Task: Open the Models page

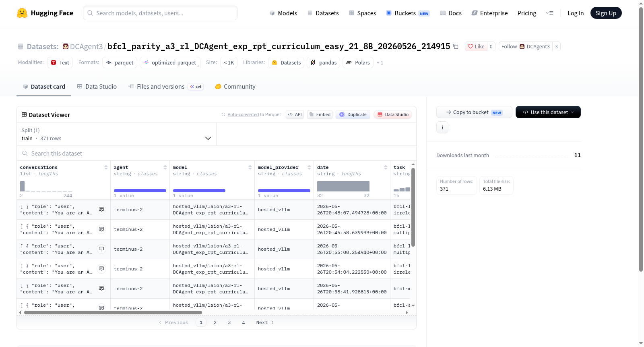Action: pos(283,13)
